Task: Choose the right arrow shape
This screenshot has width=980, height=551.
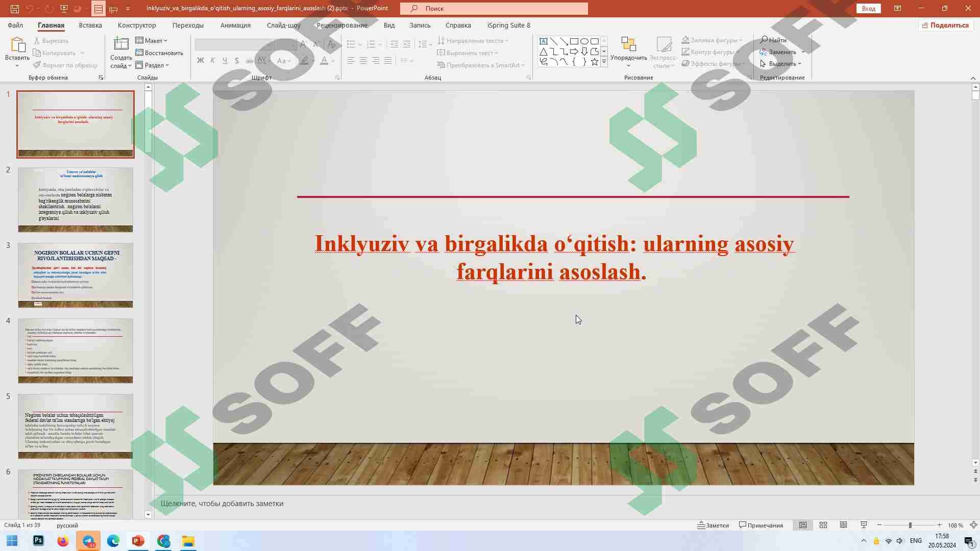Action: tap(574, 52)
